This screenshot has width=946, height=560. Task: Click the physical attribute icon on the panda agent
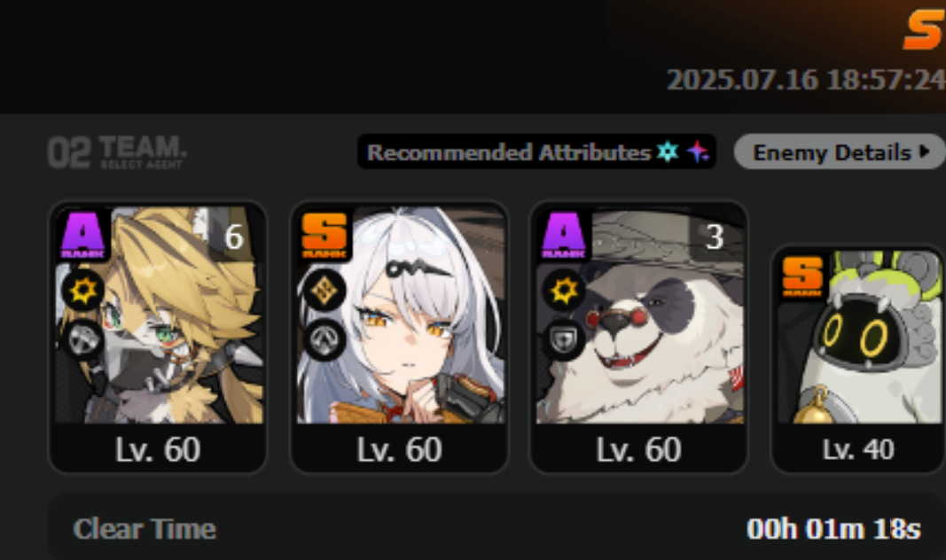(x=564, y=291)
